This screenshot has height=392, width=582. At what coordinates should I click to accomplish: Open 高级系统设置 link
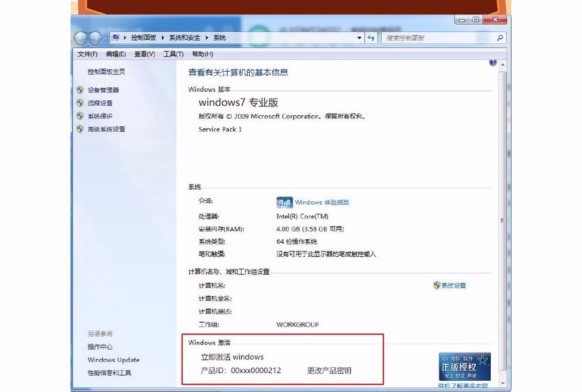(x=106, y=129)
